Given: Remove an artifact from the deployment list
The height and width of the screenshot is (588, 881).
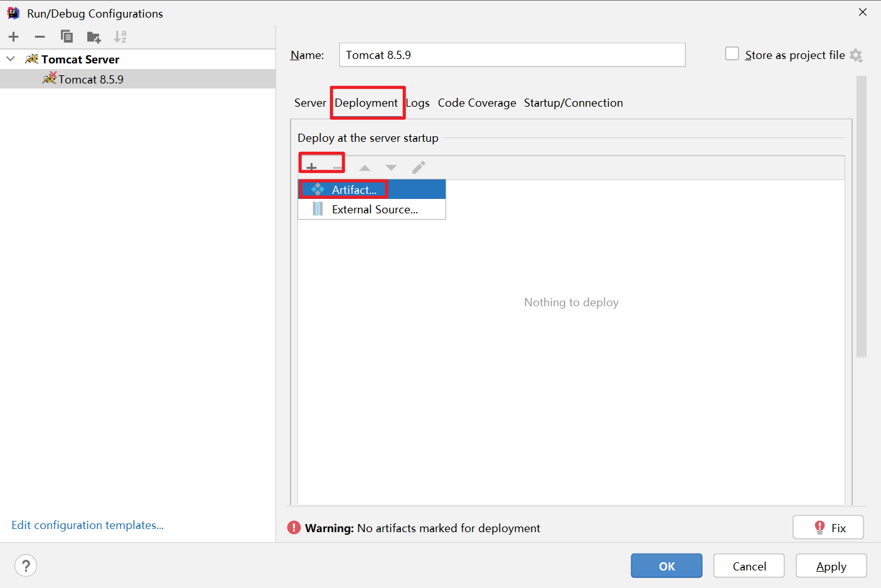Looking at the screenshot, I should [336, 166].
